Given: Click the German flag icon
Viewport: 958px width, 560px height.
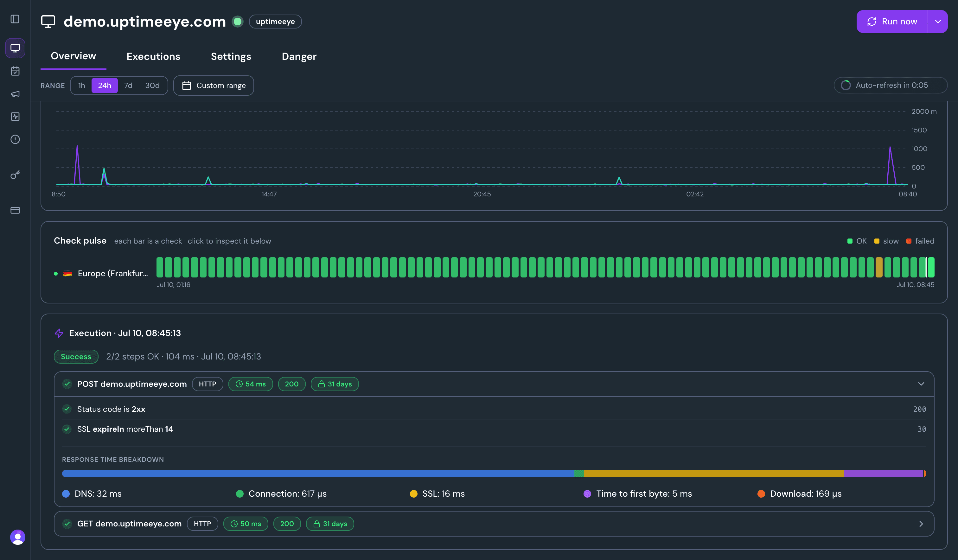Looking at the screenshot, I should pyautogui.click(x=68, y=273).
